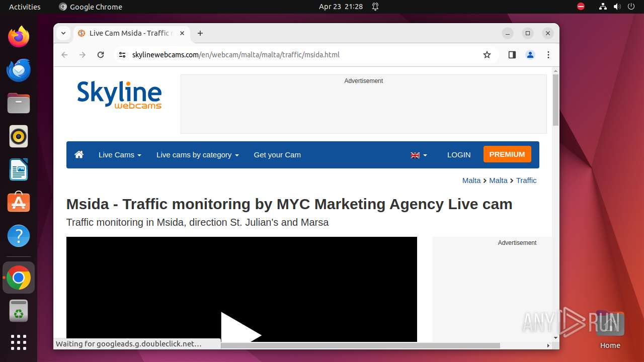Bookmark this page with the star

pos(487,55)
